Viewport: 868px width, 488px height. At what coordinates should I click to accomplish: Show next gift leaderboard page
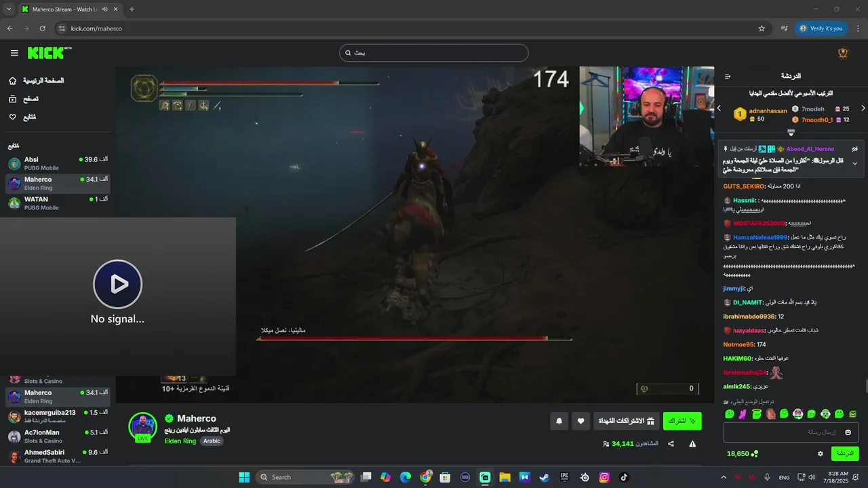point(863,108)
